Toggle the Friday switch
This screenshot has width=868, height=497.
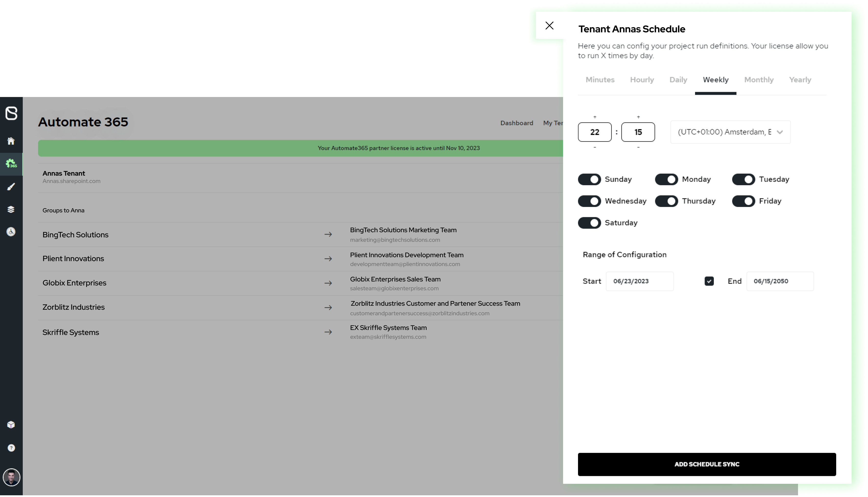point(744,201)
